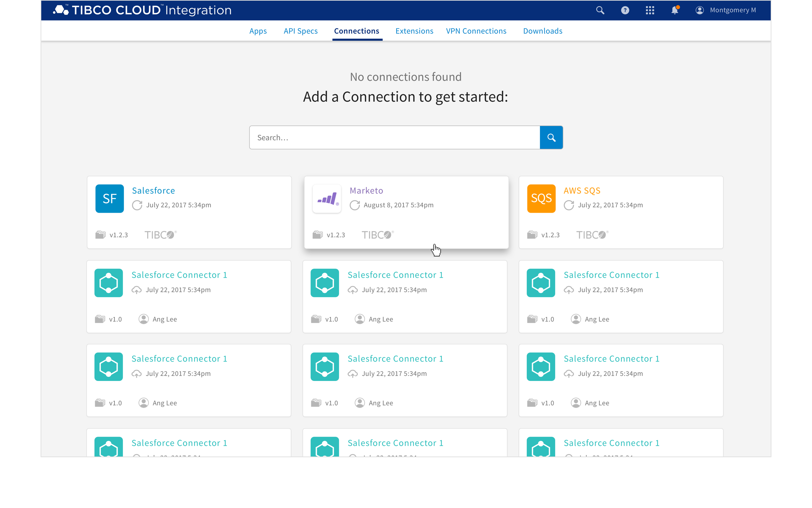Click teal connector icon, third row middle card
The height and width of the screenshot is (508, 812).
click(x=325, y=367)
